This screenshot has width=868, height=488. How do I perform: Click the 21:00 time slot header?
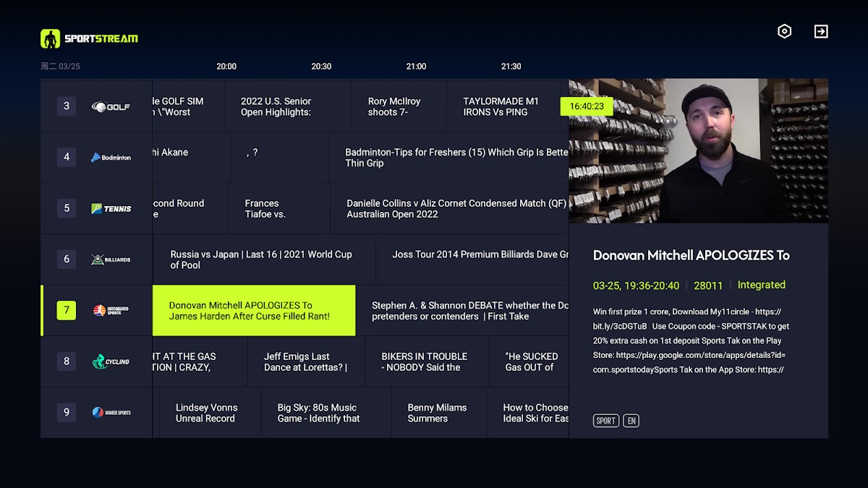pos(416,67)
